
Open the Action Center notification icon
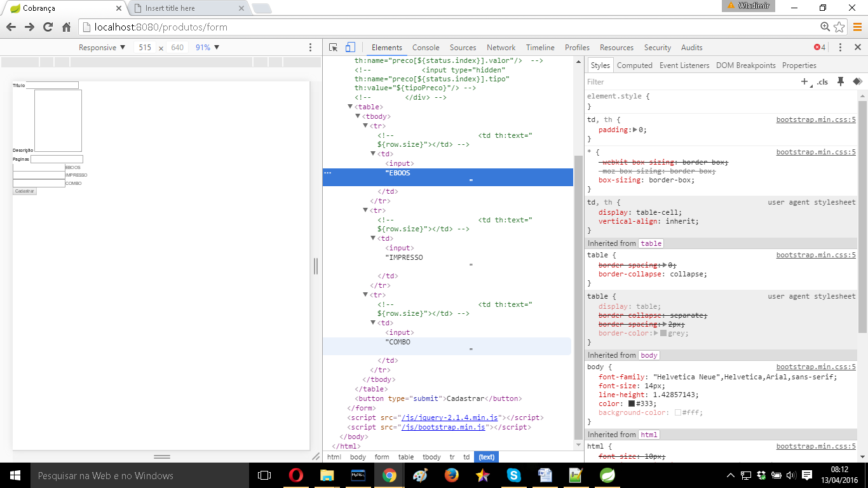(x=807, y=475)
